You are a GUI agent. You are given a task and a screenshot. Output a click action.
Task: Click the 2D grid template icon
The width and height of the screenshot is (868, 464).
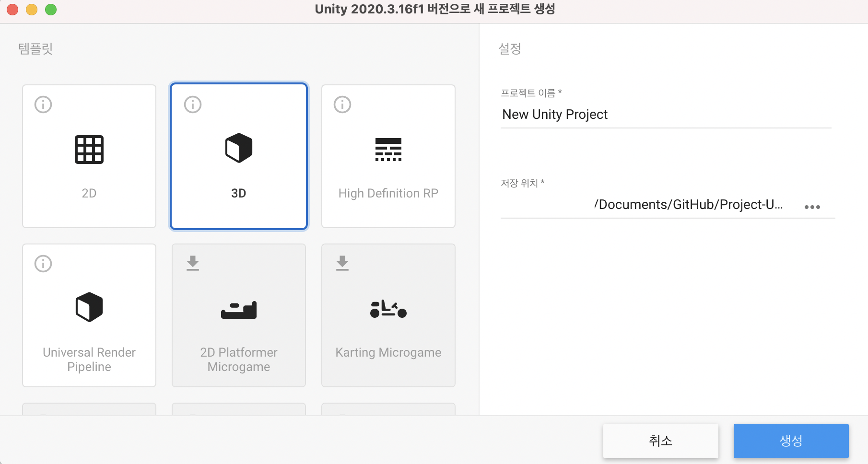[x=89, y=150]
